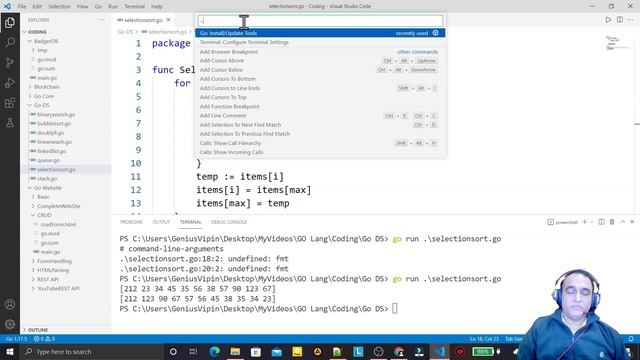Switch to the DEBUG CONSOLE tab

(x=229, y=222)
